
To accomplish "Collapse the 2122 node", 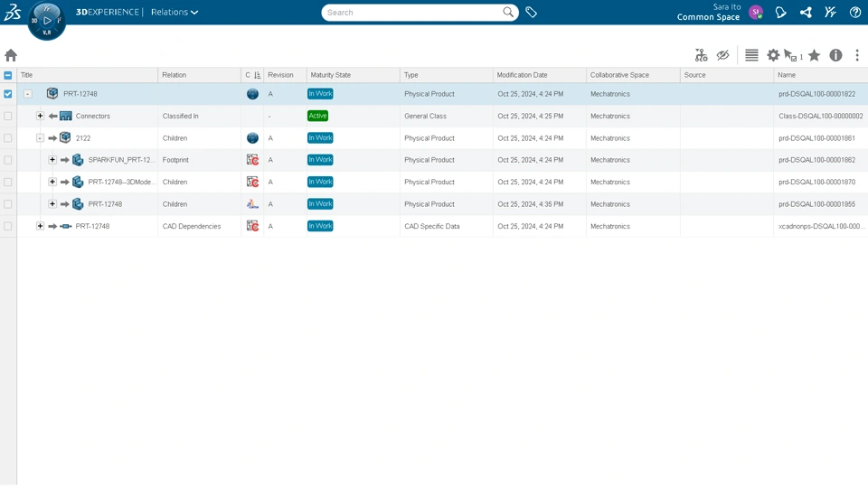I will pyautogui.click(x=40, y=137).
